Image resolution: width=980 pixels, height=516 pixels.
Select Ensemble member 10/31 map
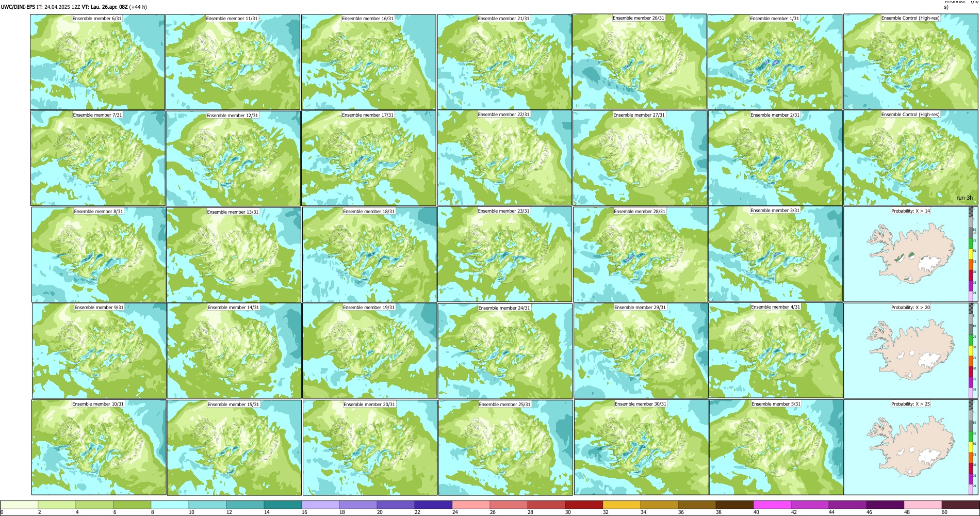coord(99,447)
